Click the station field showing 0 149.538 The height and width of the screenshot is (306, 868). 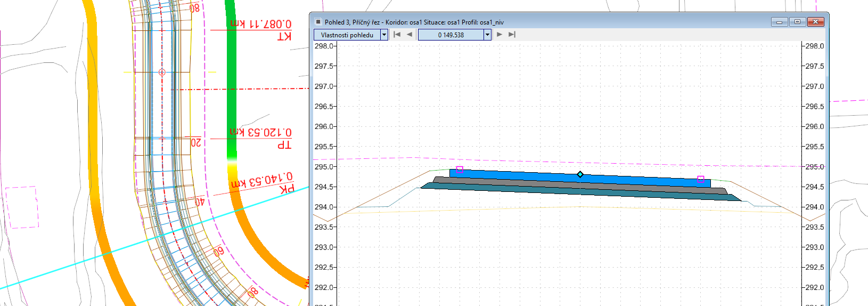tap(451, 35)
